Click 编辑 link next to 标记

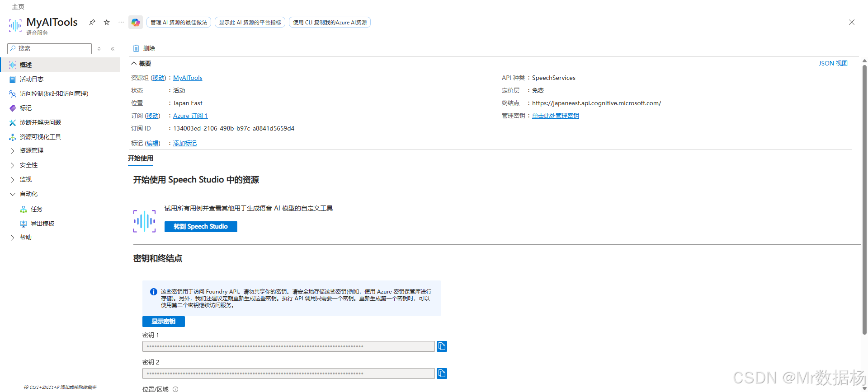point(152,143)
